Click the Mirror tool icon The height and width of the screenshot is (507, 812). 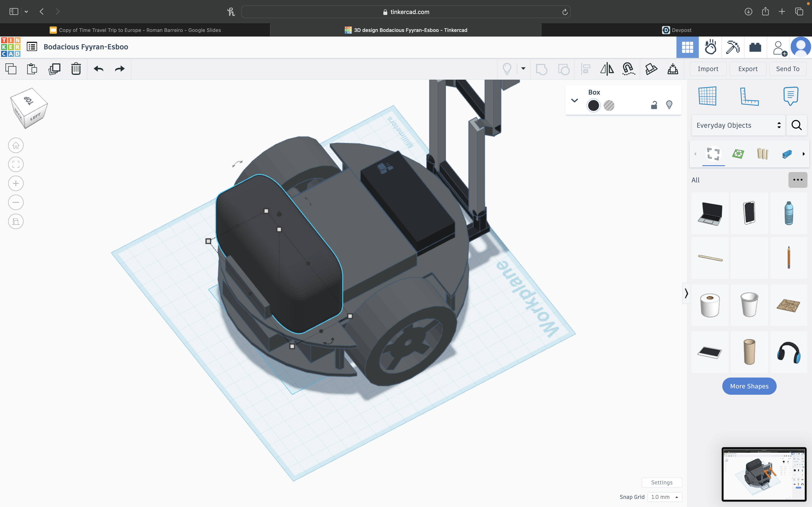(x=607, y=69)
